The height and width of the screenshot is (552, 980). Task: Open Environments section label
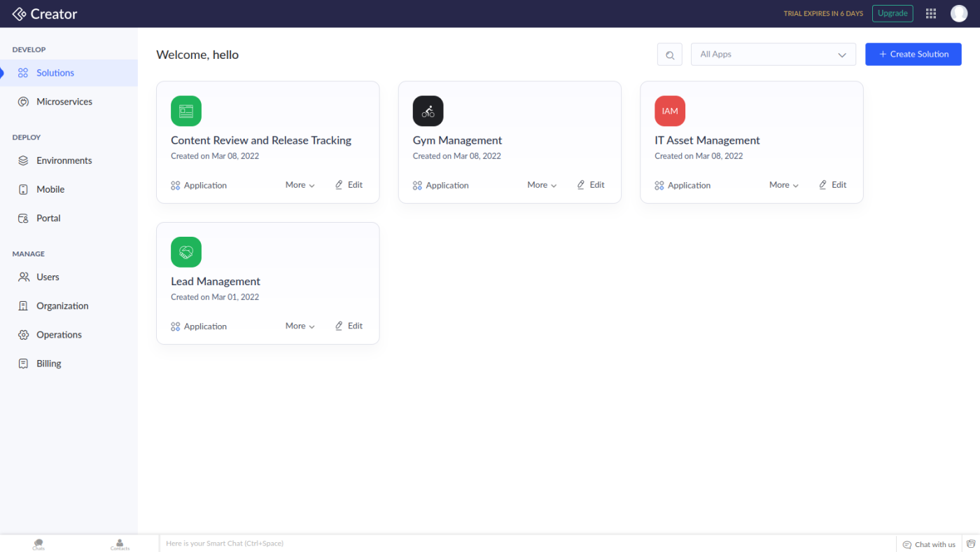64,160
